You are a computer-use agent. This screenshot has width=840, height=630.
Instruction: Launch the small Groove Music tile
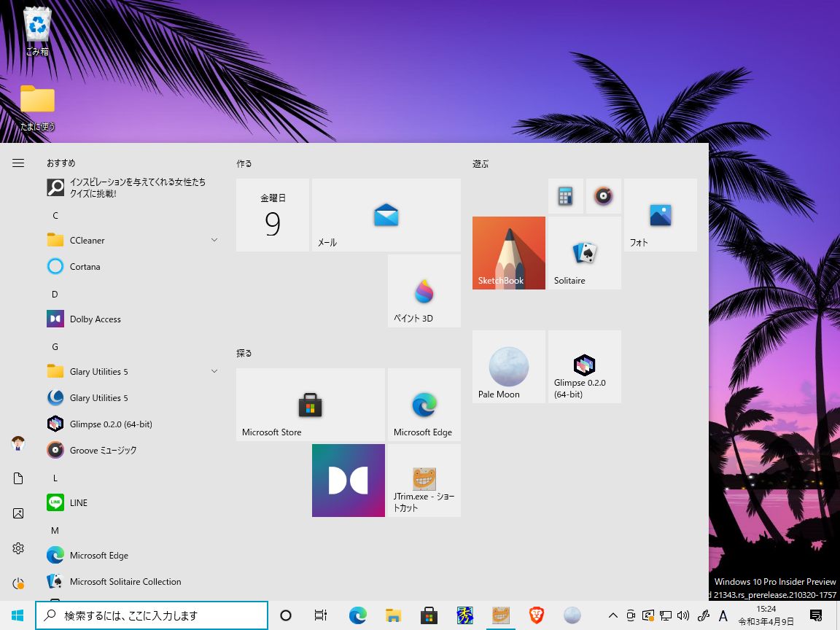click(604, 195)
